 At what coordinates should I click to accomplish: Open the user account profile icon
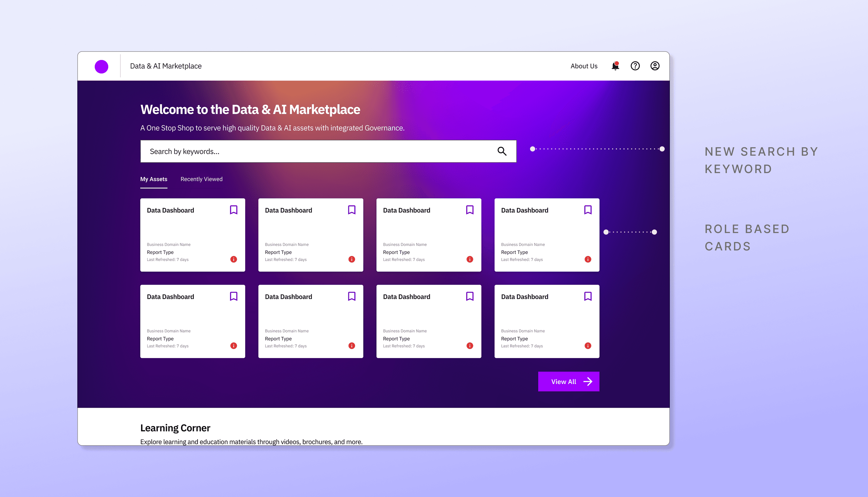coord(655,66)
